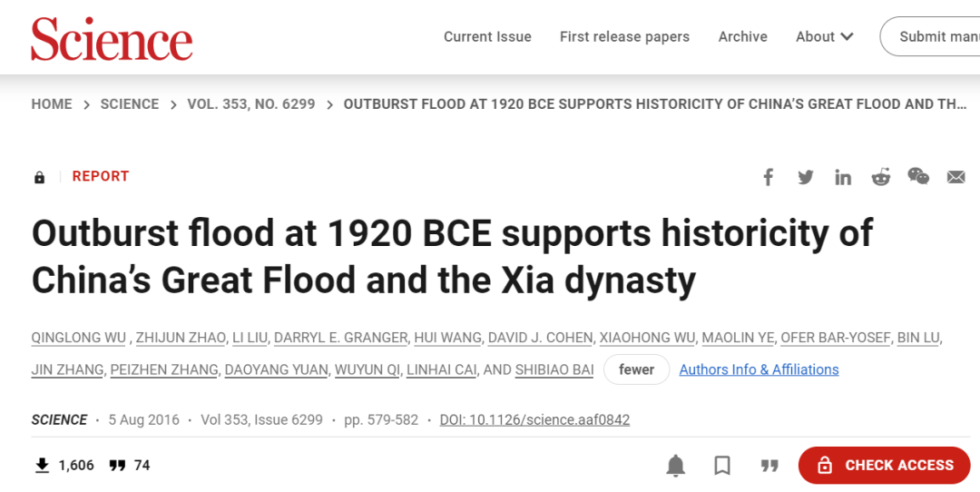Open the DOI 10.1126/science.aaf0842 link
The image size is (980, 492).
[x=534, y=420]
